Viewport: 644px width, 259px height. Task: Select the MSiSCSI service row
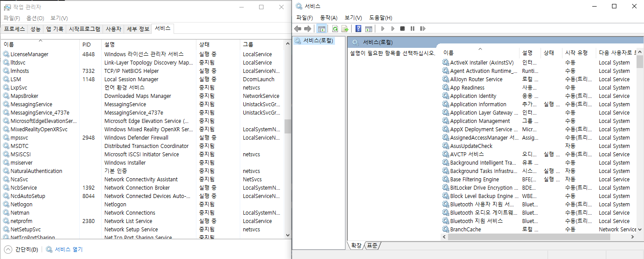142,154
